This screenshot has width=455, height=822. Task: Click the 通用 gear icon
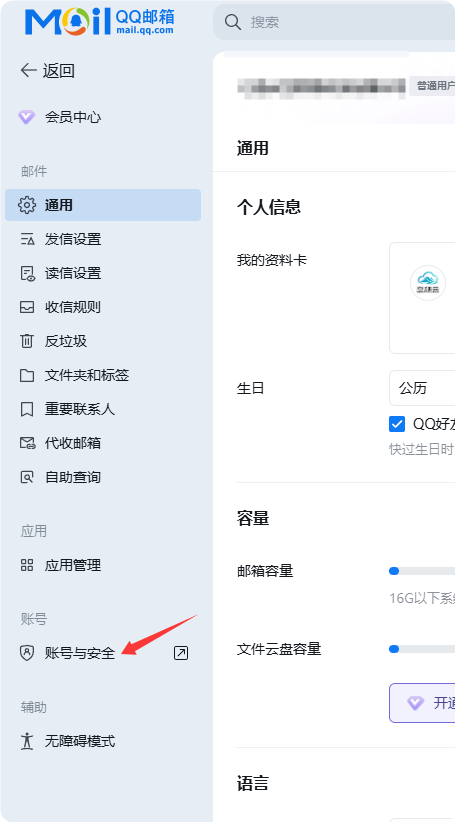coord(27,205)
